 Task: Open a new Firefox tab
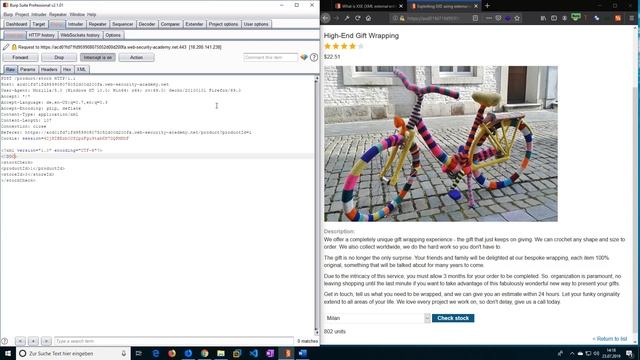(x=487, y=6)
